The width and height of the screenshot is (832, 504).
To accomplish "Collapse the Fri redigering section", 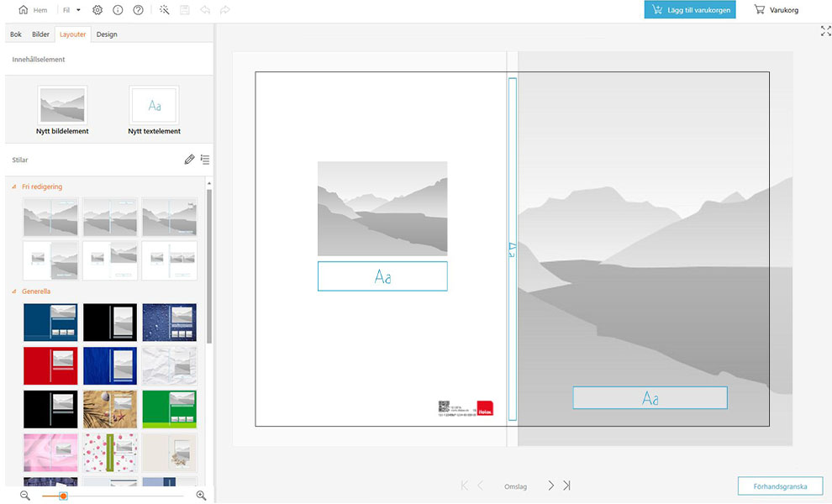I will tap(14, 186).
